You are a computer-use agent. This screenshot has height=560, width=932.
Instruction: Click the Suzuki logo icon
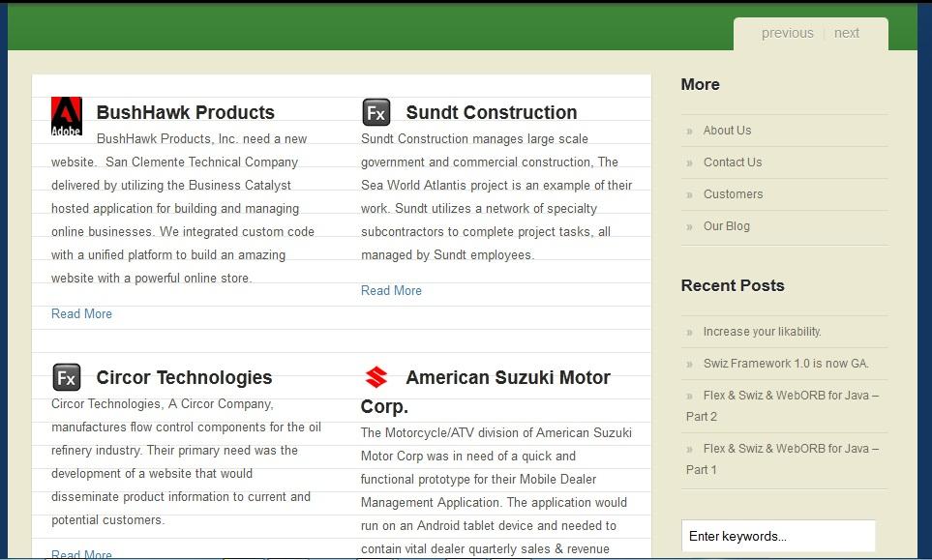pyautogui.click(x=376, y=377)
